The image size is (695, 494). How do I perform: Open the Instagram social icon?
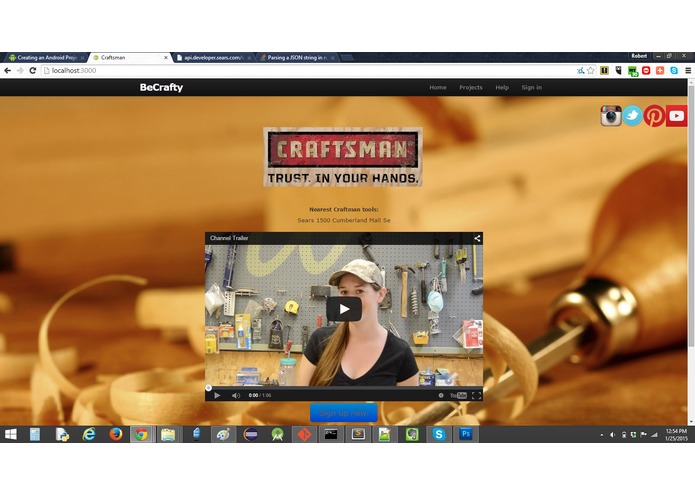pyautogui.click(x=611, y=116)
